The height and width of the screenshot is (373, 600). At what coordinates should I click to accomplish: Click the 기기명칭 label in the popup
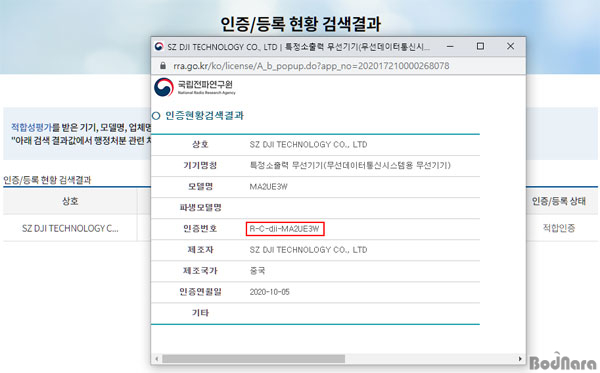pyautogui.click(x=200, y=165)
